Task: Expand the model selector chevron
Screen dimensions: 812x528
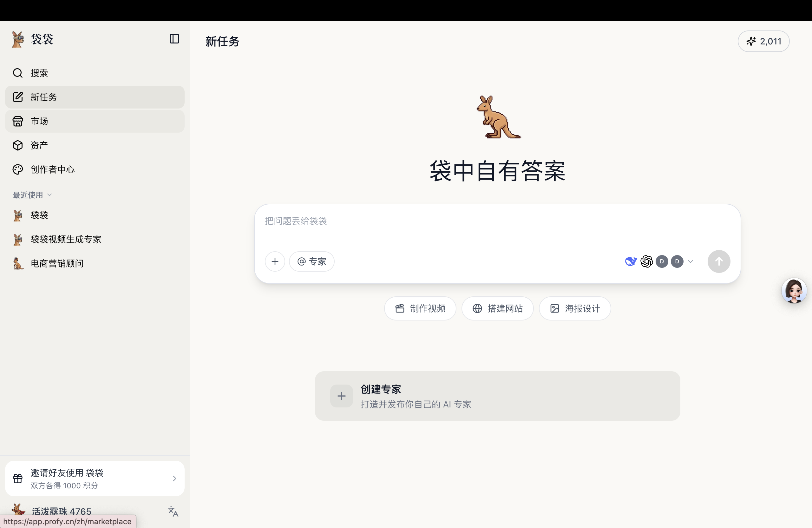Action: [x=691, y=262]
